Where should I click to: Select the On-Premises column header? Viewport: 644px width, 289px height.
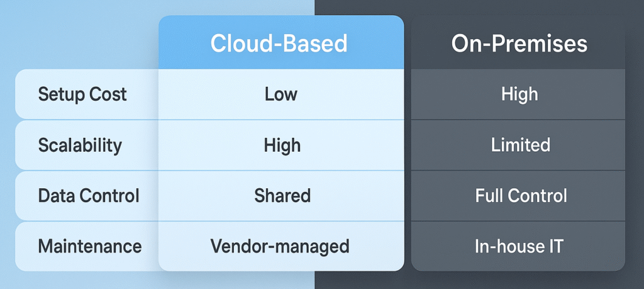coord(518,42)
